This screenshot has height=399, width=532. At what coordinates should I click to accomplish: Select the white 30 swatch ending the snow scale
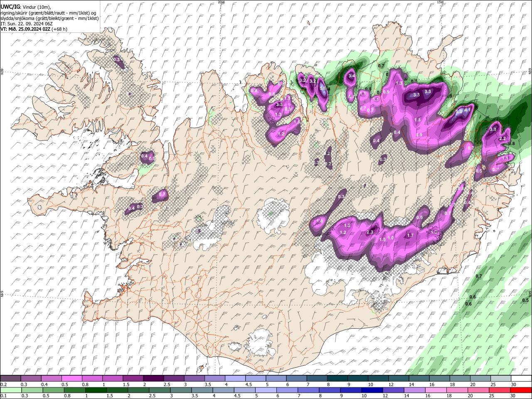coord(521,379)
